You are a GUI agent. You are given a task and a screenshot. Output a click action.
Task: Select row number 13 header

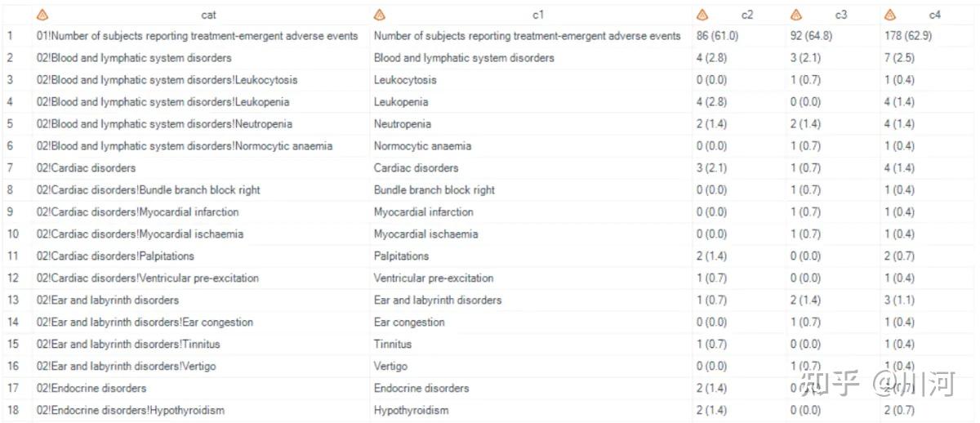[x=12, y=300]
